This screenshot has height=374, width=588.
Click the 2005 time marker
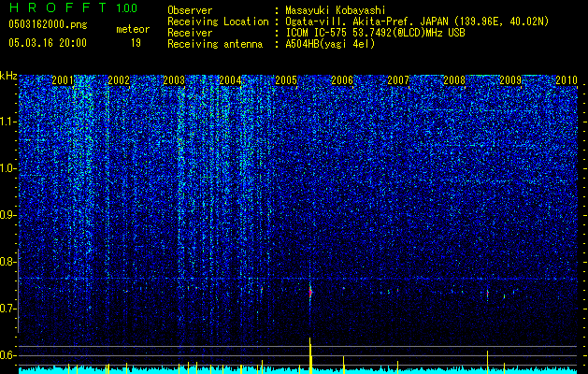pyautogui.click(x=286, y=79)
